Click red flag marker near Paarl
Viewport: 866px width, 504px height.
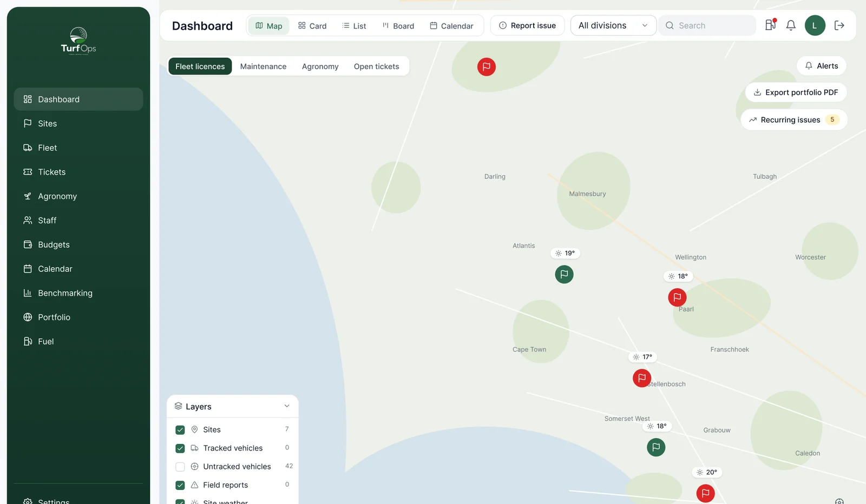click(x=677, y=297)
